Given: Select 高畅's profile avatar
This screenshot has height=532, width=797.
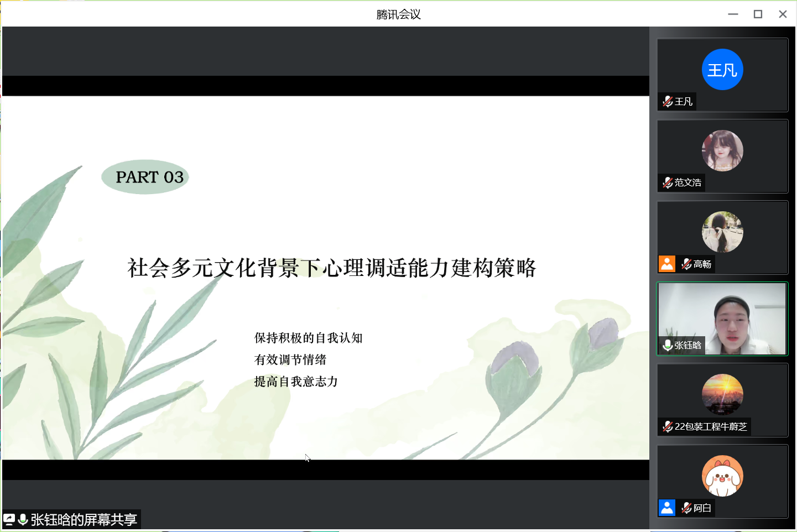Looking at the screenshot, I should point(722,232).
